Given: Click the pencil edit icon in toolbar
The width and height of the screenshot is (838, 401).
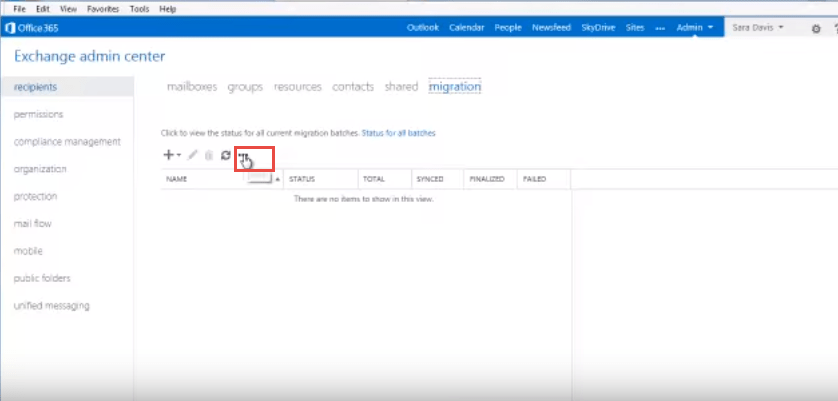Looking at the screenshot, I should 193,155.
